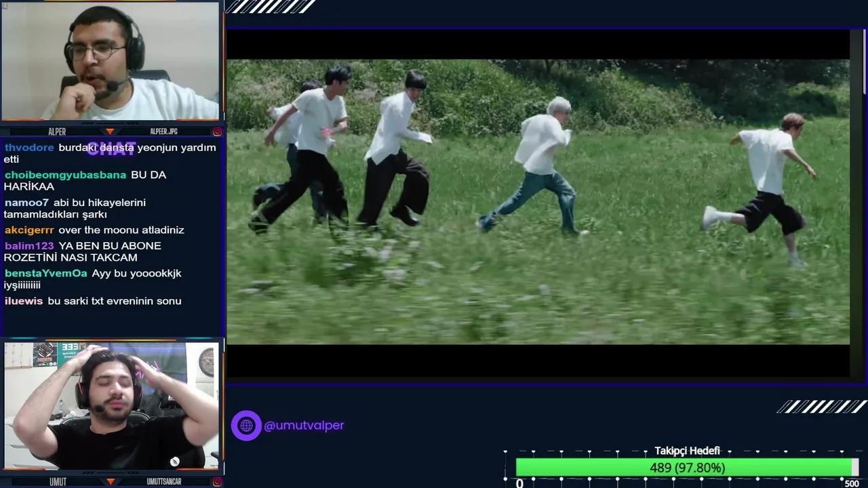Open chat user iluewis
Image resolution: width=868 pixels, height=488 pixels.
point(24,301)
